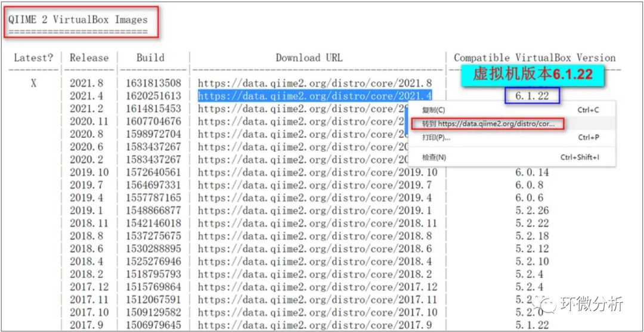The width and height of the screenshot is (644, 332).
Task: Click build number 1620251613
Action: click(153, 95)
